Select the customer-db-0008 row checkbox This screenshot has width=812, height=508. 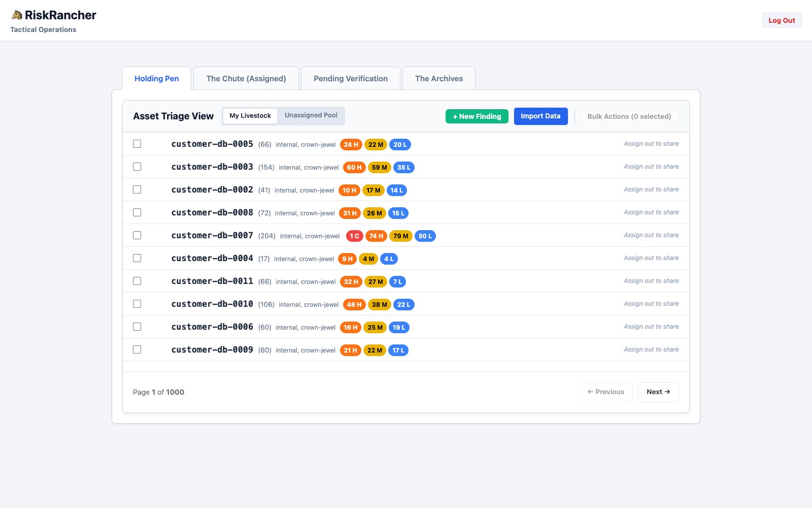137,212
